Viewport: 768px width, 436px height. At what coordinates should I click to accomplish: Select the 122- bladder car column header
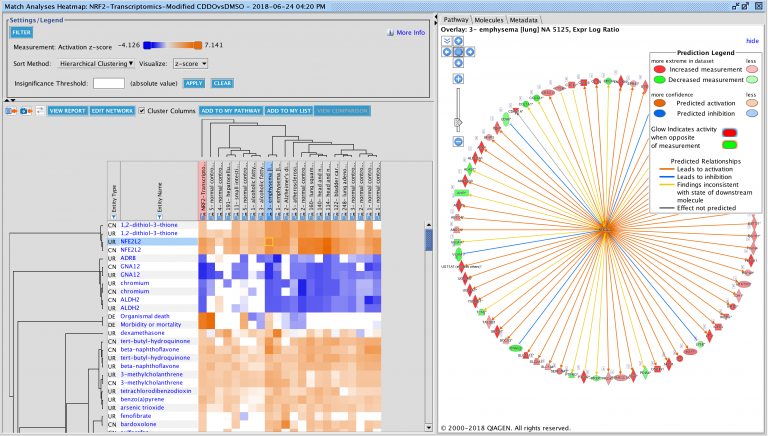click(336, 191)
